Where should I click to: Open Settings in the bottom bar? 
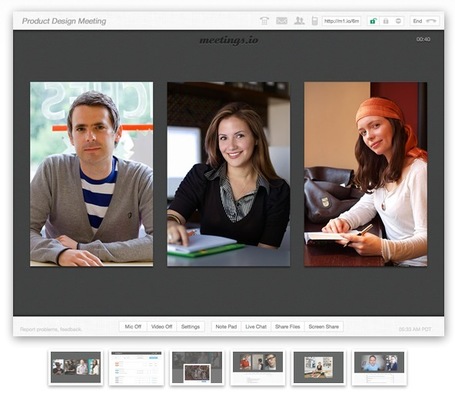pyautogui.click(x=190, y=327)
